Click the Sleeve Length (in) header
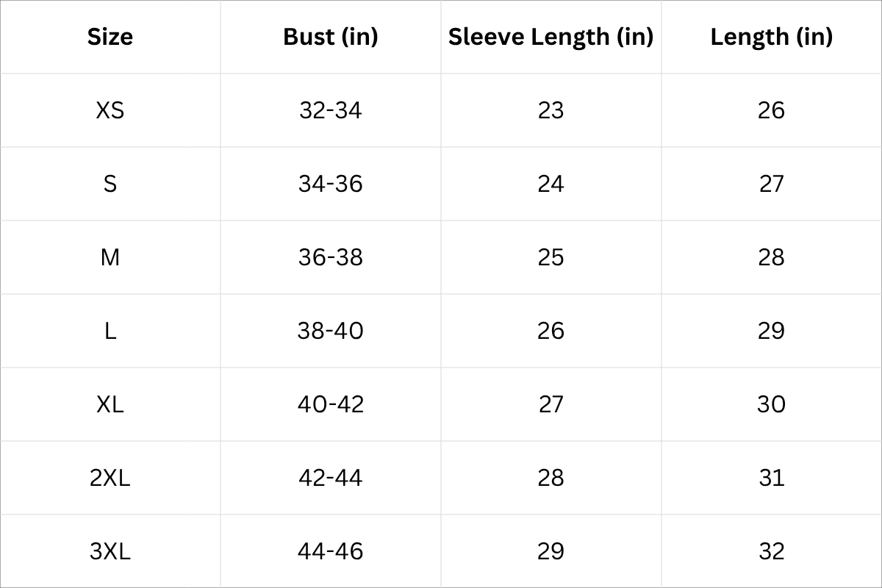882x588 pixels. (551, 37)
